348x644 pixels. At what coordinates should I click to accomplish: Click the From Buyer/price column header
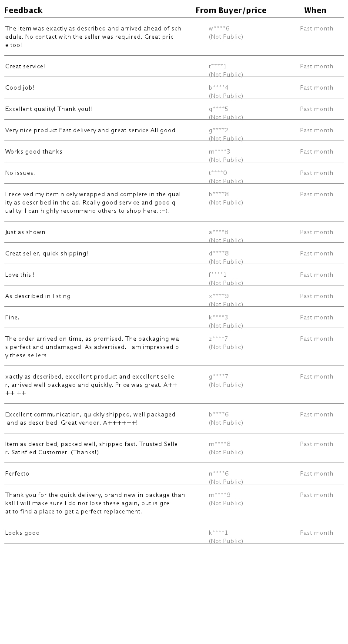(x=231, y=10)
